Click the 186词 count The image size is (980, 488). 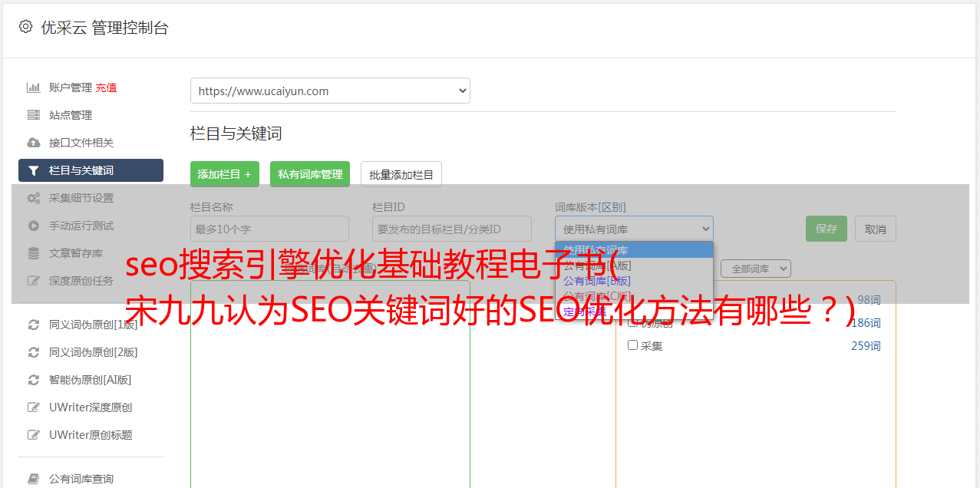pyautogui.click(x=866, y=323)
